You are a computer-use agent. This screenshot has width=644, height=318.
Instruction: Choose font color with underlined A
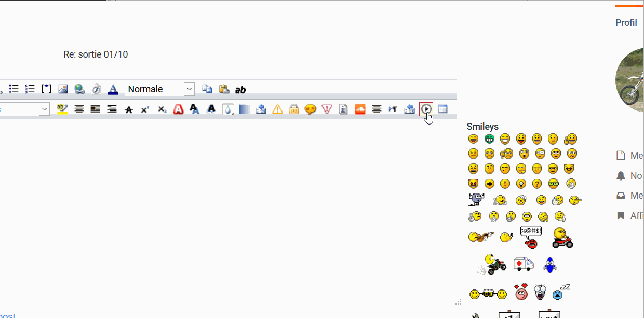[x=113, y=89]
